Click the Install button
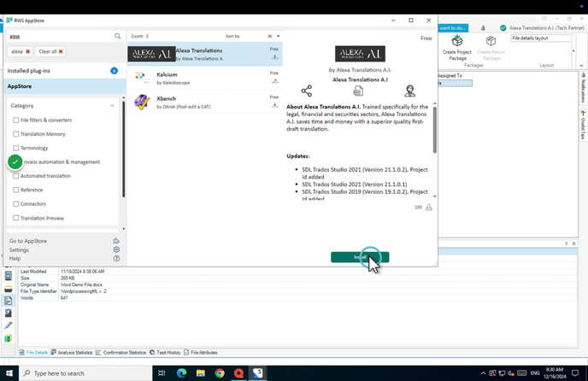This screenshot has width=588, height=381. pos(360,257)
